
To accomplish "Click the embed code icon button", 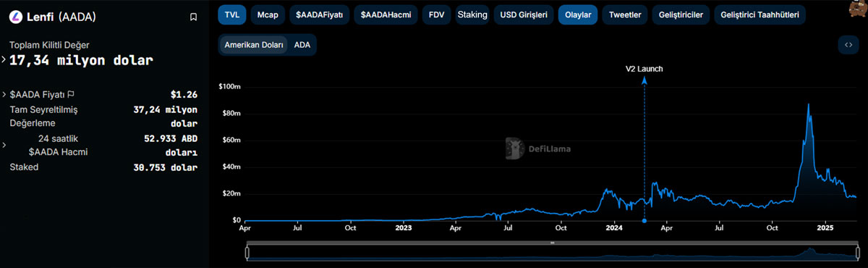I will tap(848, 45).
